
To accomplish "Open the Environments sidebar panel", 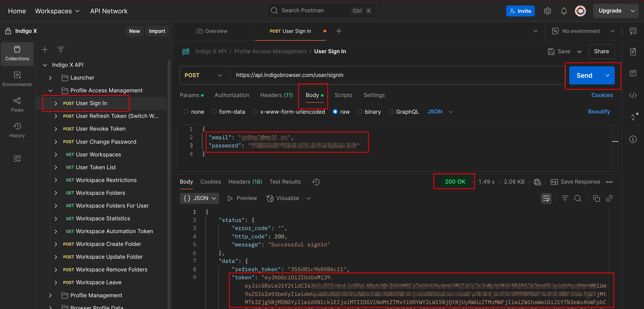I will click(x=17, y=79).
